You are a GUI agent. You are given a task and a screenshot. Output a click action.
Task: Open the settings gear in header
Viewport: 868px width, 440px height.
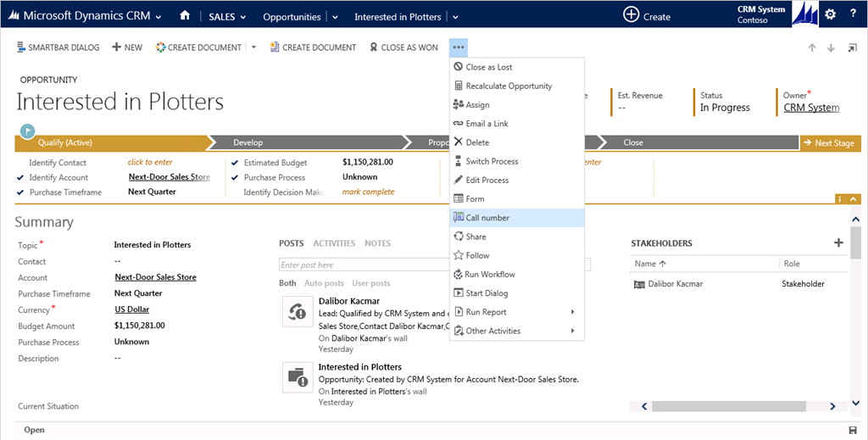[x=831, y=15]
